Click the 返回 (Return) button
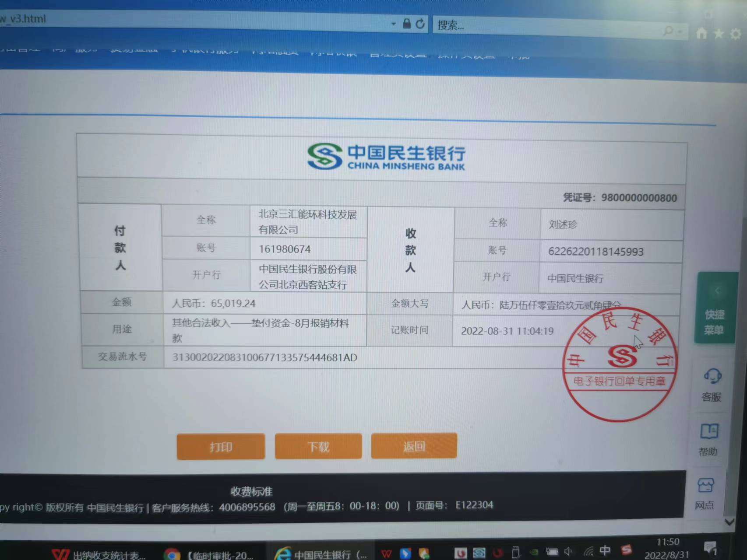 (414, 446)
